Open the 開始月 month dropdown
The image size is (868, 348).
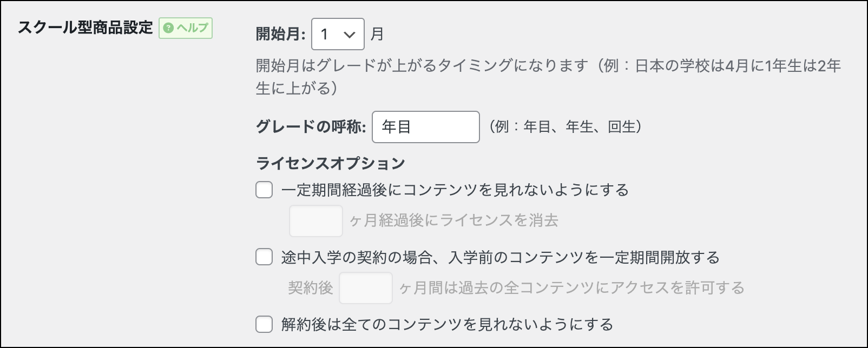337,35
